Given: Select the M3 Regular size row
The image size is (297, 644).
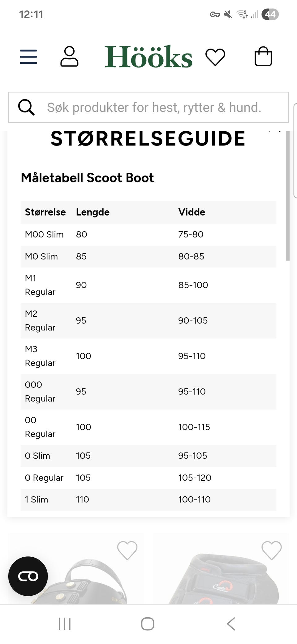Looking at the screenshot, I should click(x=148, y=356).
